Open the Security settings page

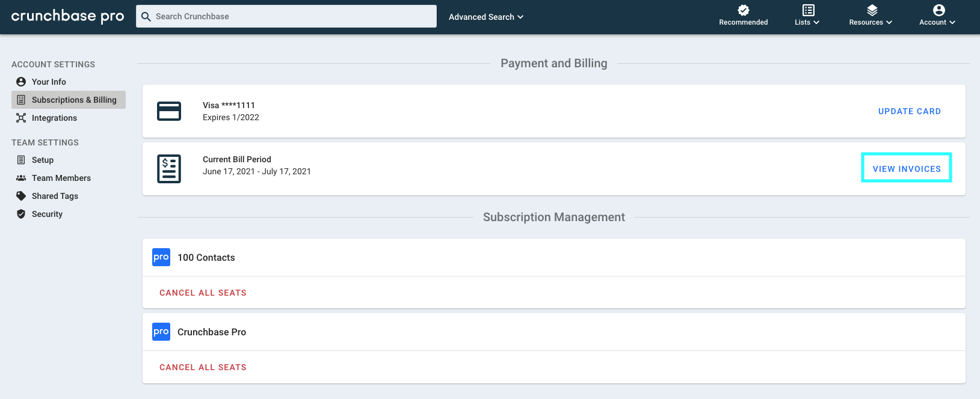point(47,214)
